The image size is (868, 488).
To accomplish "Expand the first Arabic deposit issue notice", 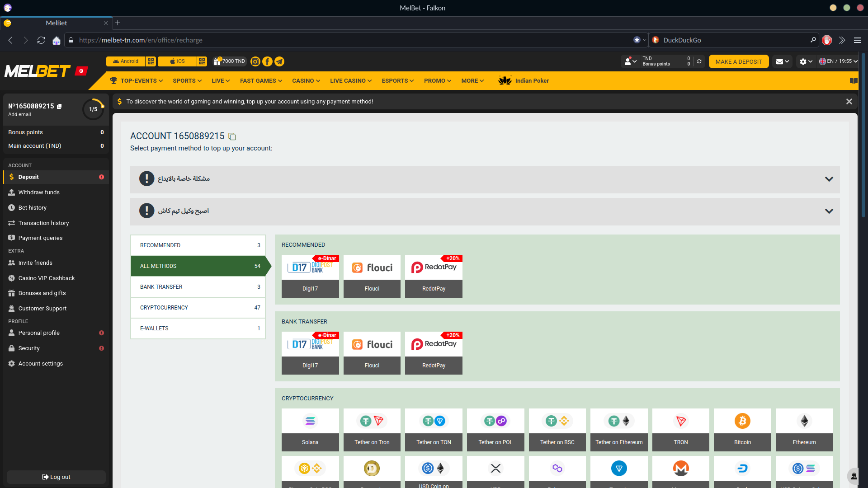I will point(485,179).
